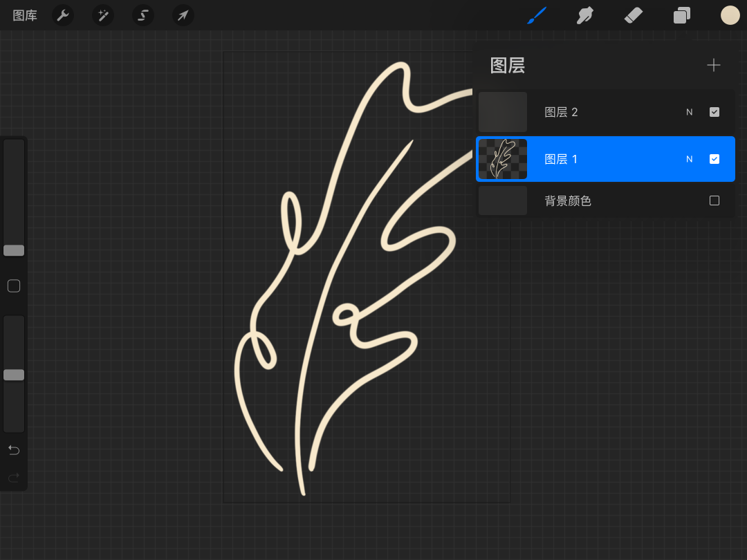Open the Adjustments magic wand menu
Screen dimensions: 747x560
(x=103, y=15)
